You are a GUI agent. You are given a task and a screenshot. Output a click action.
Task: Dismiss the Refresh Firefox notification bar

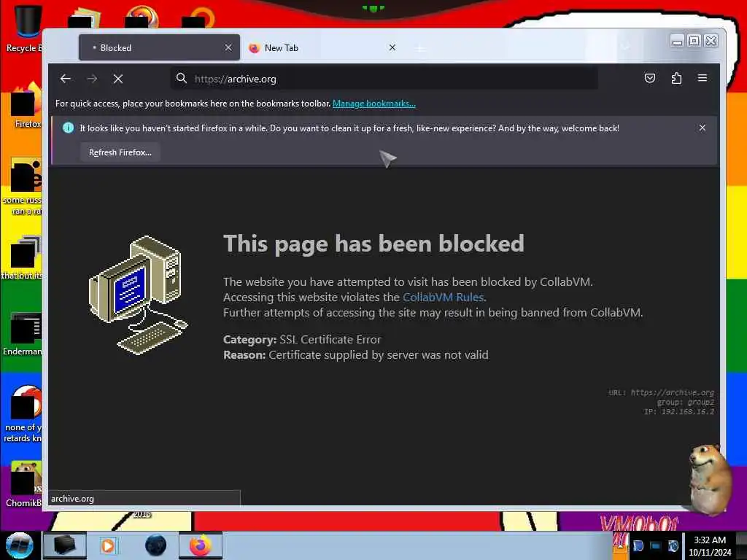(x=703, y=128)
